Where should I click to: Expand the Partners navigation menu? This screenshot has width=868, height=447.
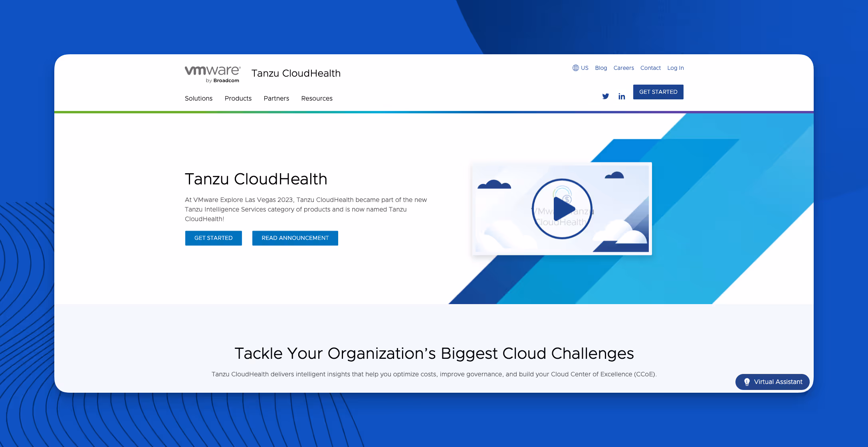[x=276, y=98]
